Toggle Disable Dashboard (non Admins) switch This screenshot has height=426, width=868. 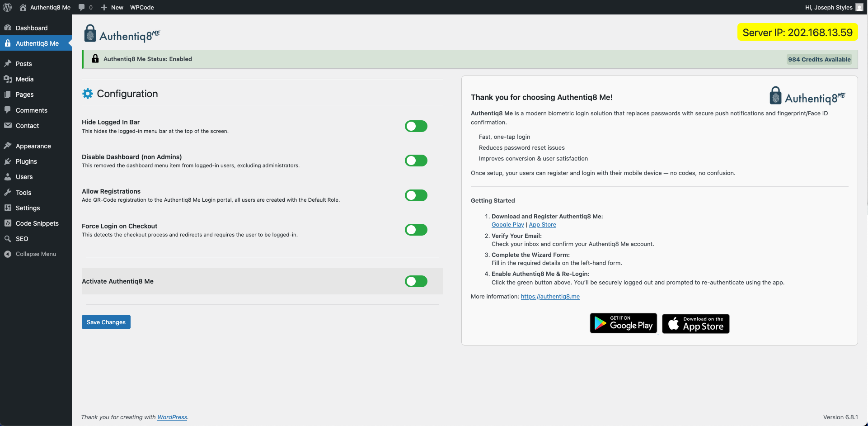[416, 161]
